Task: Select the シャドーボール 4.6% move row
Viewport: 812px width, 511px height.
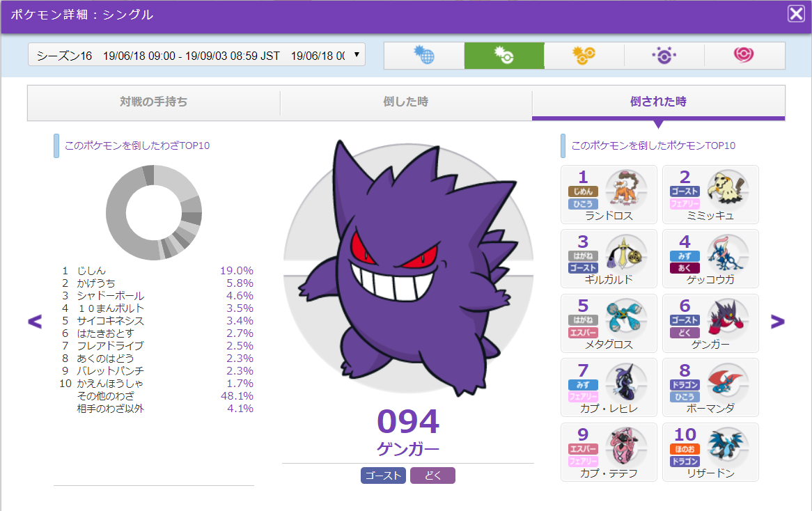Action: (157, 296)
